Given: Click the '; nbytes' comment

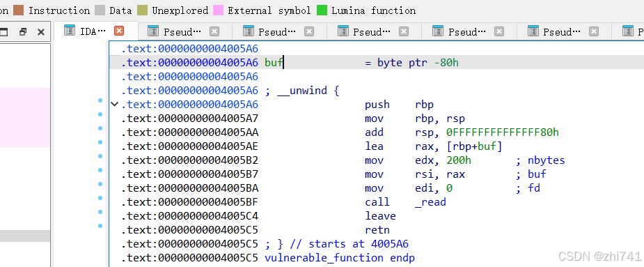Looking at the screenshot, I should tap(540, 160).
